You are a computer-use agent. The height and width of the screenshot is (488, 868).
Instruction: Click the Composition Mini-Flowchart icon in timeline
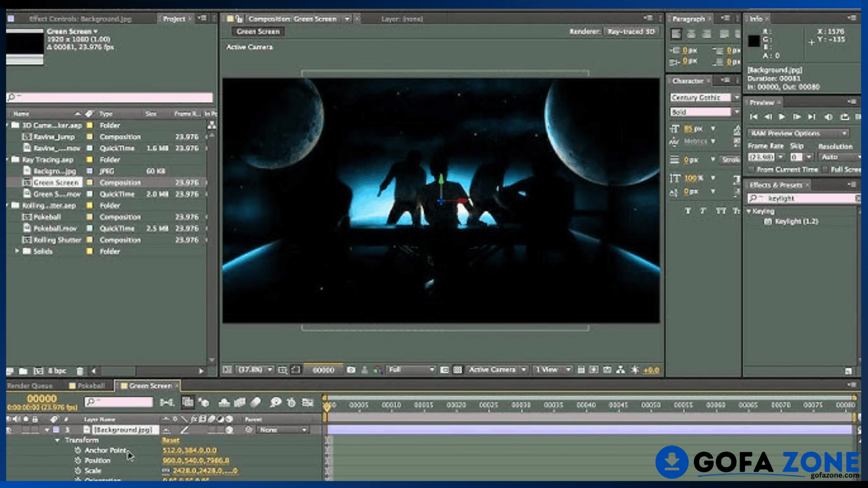click(167, 402)
